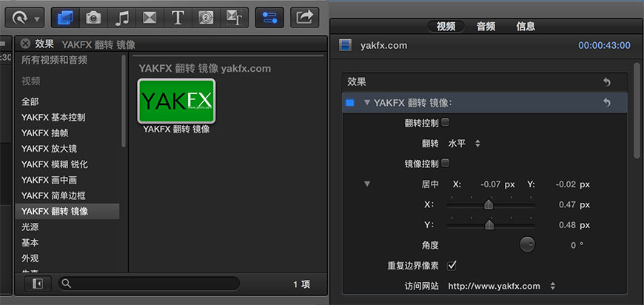Viewport: 644px width, 305px height.
Task: Disable the YAKFX 翻转 镜像 effect blue checkbox
Action: click(350, 103)
